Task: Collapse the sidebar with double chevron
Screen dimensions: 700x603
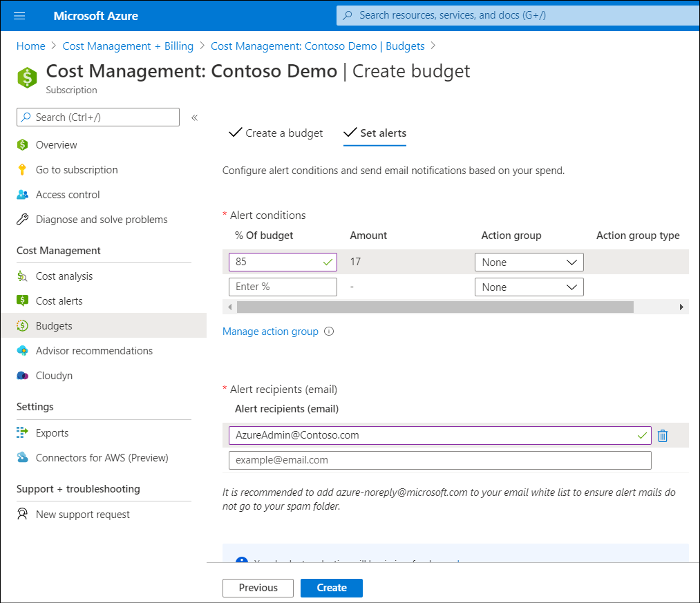Action: [x=194, y=118]
